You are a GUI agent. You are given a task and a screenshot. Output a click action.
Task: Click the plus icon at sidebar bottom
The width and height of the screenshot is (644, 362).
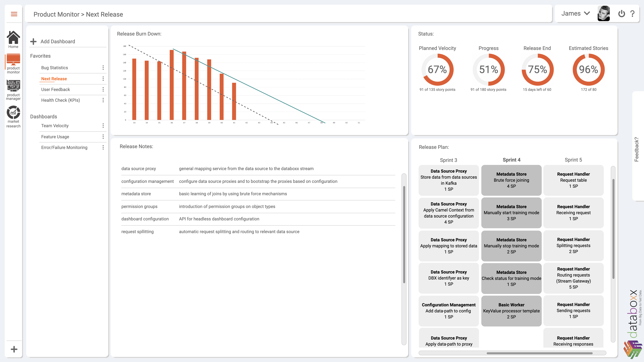(x=14, y=349)
